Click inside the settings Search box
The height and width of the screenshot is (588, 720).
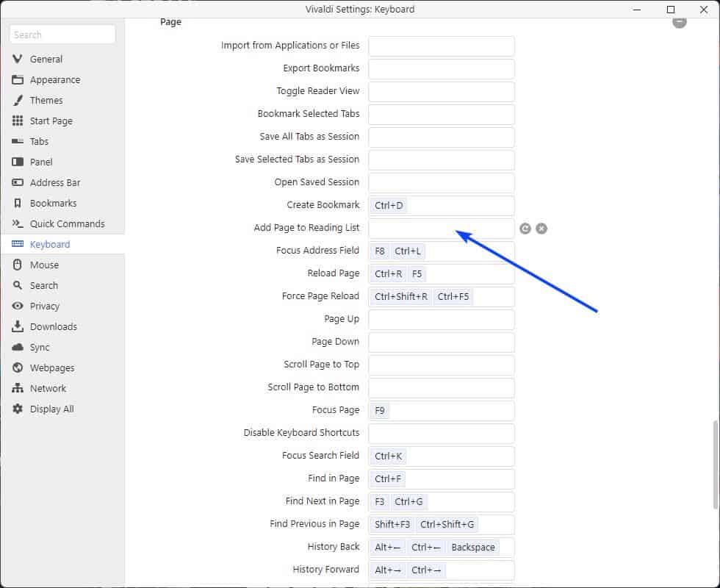click(x=62, y=34)
